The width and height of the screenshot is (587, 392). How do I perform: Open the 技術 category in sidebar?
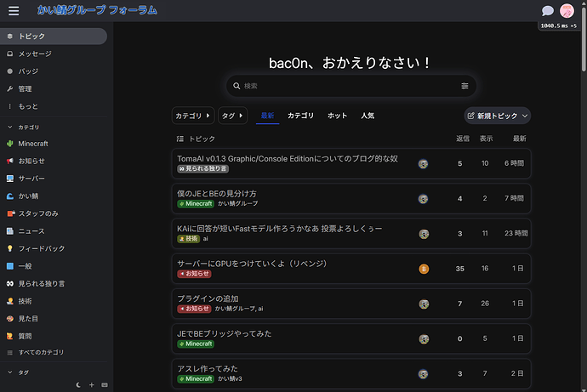(x=54, y=301)
